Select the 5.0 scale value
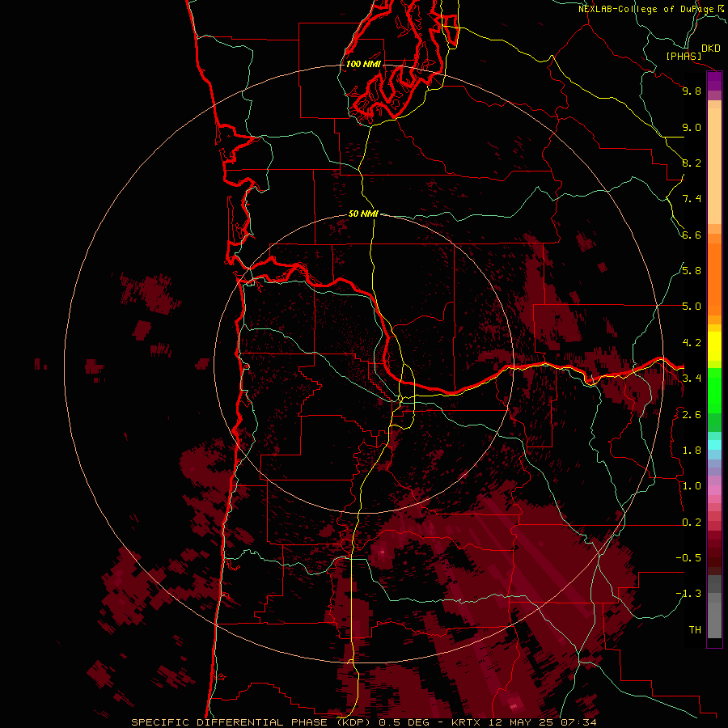Viewport: 728px width, 728px height. point(692,307)
